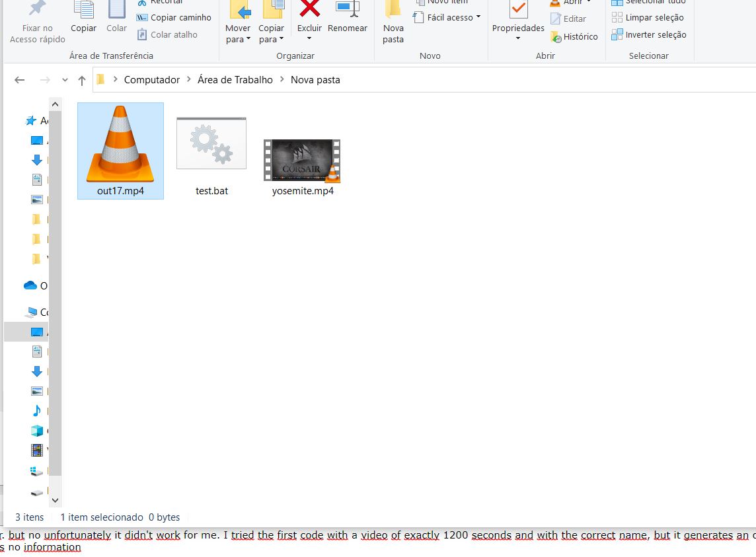Select yosemite.mp4 video thumbnail
Viewport: 756px width, 557px height.
coord(302,161)
